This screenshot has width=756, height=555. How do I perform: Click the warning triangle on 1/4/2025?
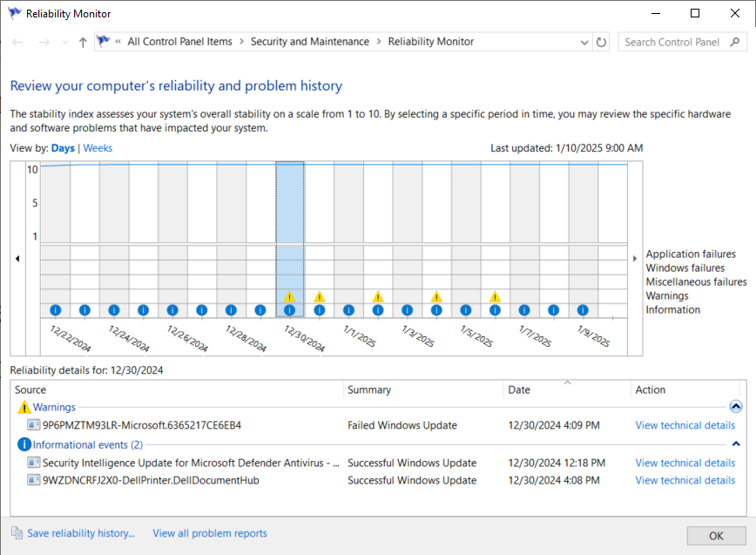click(436, 296)
